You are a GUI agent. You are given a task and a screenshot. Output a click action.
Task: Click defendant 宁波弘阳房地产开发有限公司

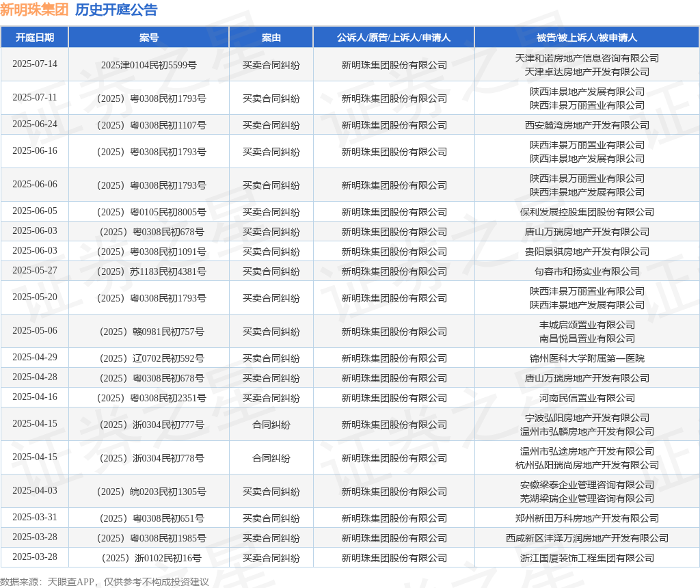[587, 418]
